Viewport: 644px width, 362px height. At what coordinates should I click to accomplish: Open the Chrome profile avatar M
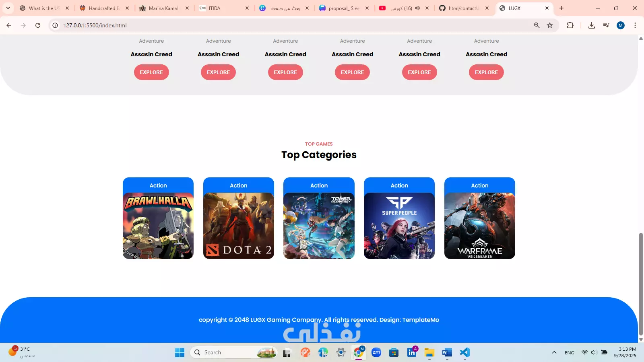point(621,25)
